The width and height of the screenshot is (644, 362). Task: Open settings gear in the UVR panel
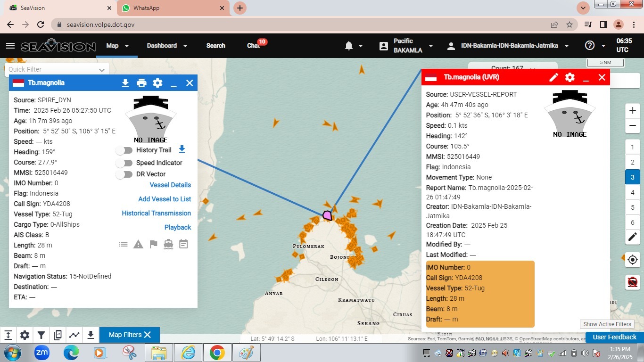(x=570, y=77)
